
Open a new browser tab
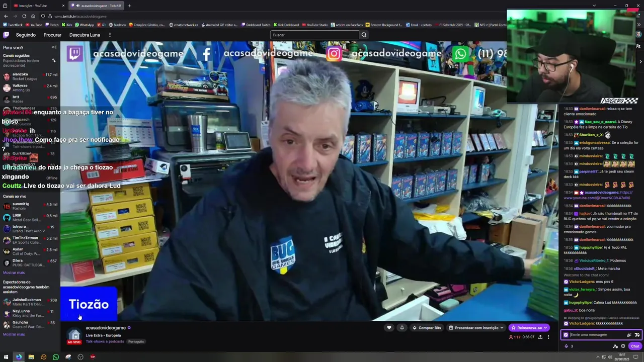click(x=129, y=6)
